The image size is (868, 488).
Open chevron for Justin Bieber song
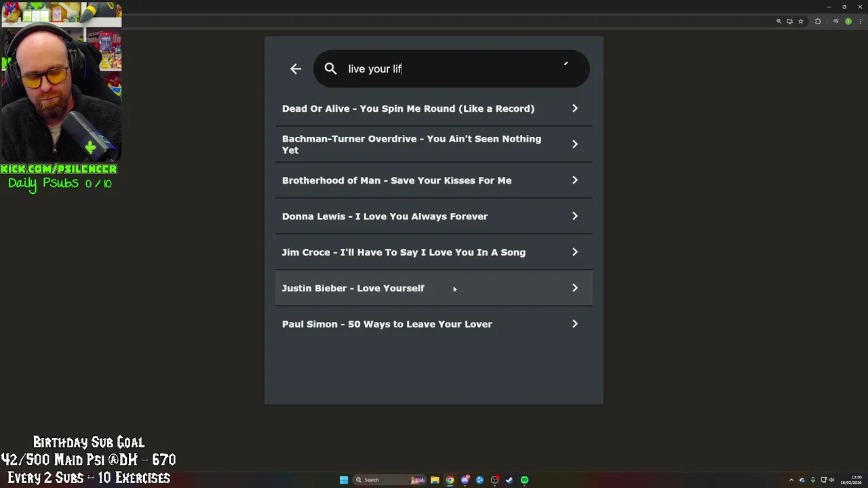tap(575, 288)
